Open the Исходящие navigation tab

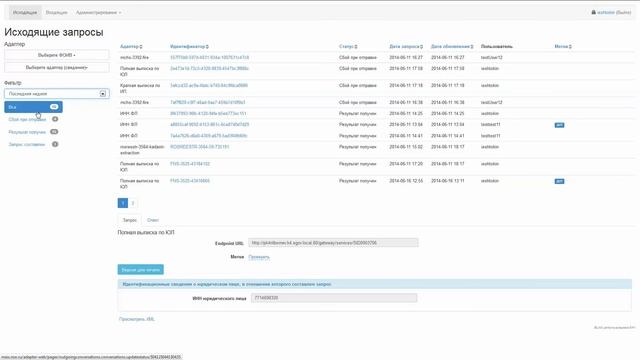point(25,13)
